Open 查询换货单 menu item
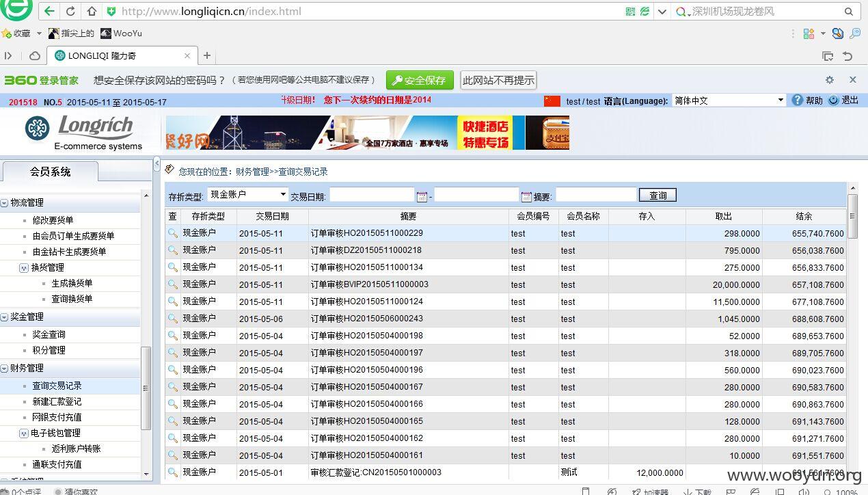This screenshot has height=495, width=868. [x=72, y=299]
